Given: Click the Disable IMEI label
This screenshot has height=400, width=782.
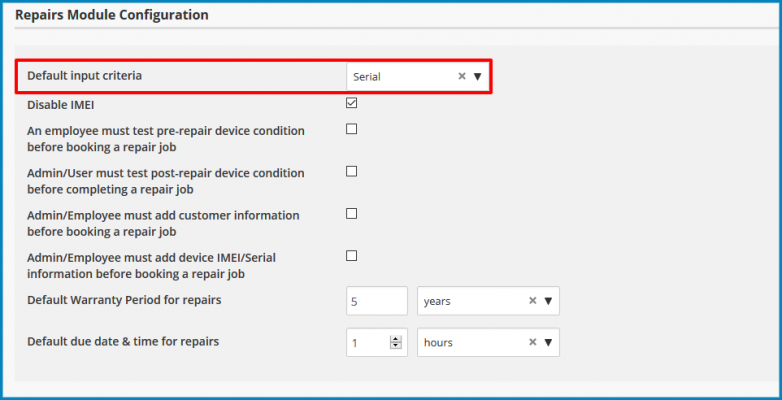Looking at the screenshot, I should [60, 105].
